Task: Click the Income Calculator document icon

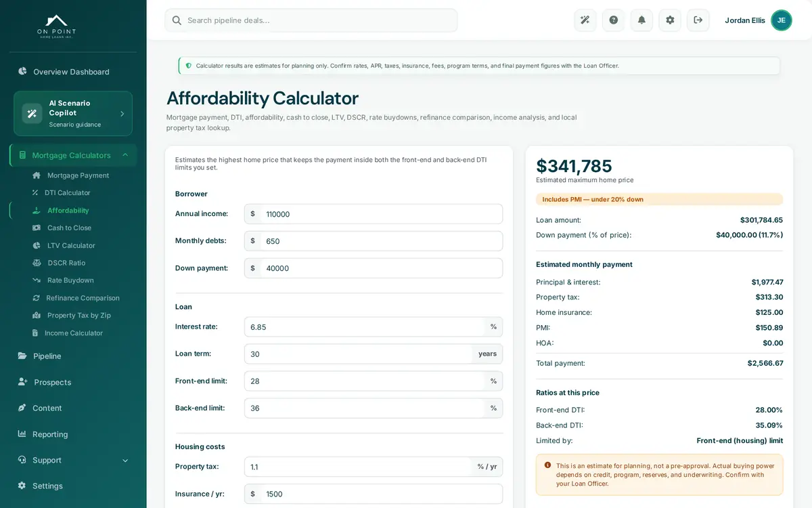Action: click(x=35, y=333)
